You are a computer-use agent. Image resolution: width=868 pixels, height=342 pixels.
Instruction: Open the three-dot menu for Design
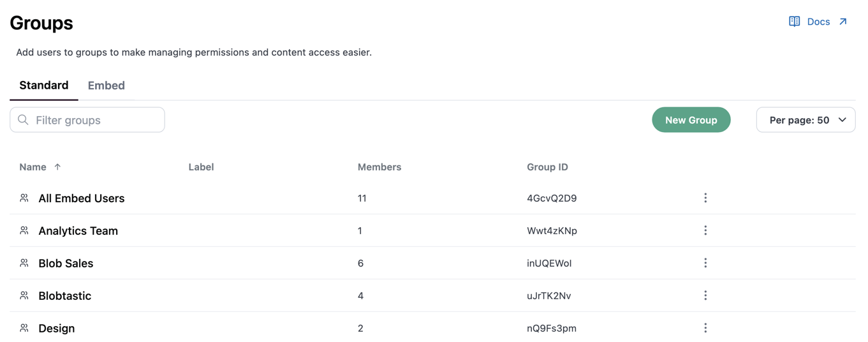click(x=705, y=328)
